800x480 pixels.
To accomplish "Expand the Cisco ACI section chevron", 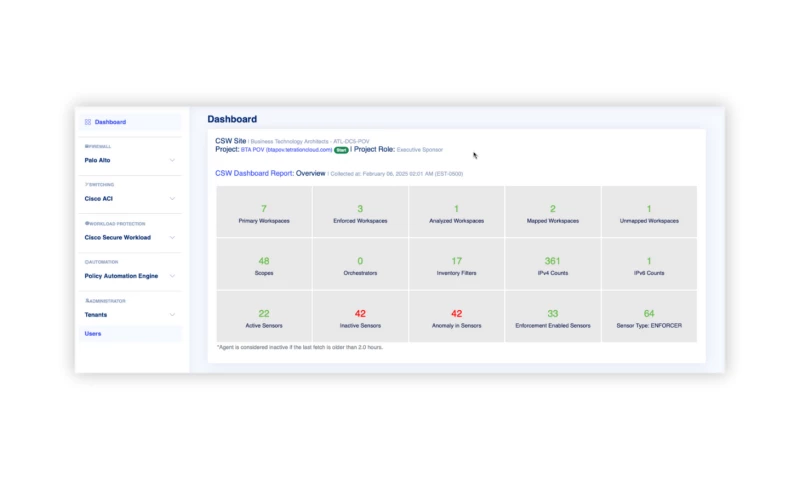I will coord(172,199).
